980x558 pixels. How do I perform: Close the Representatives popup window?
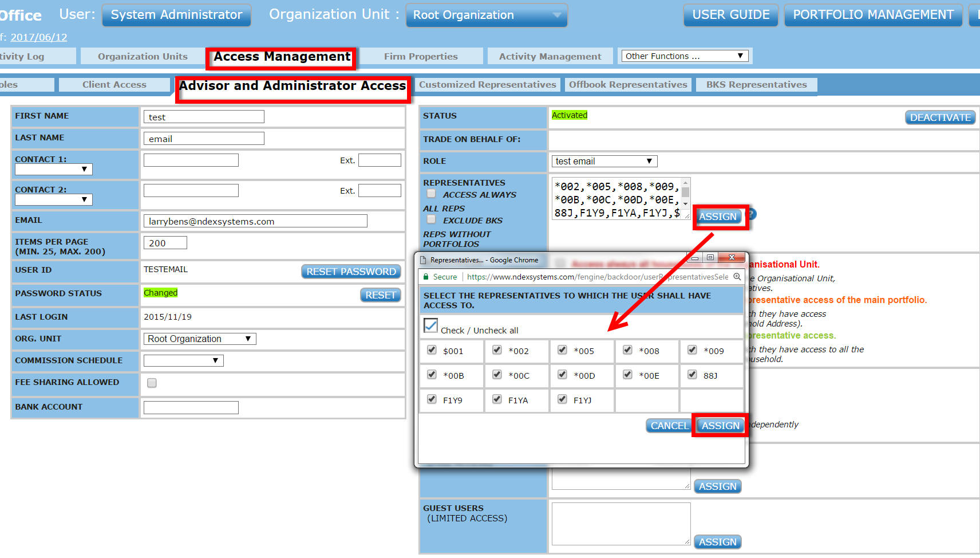(732, 258)
